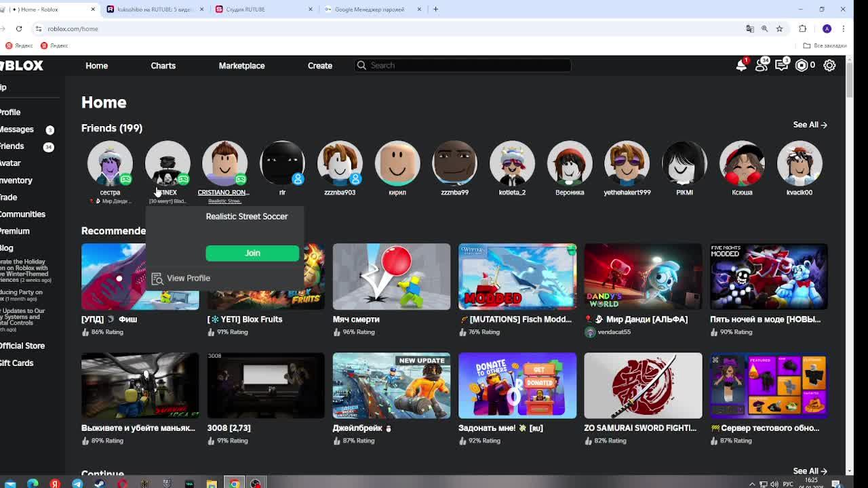Open Microsoft Edge in taskbar
The width and height of the screenshot is (868, 488).
coord(33,483)
